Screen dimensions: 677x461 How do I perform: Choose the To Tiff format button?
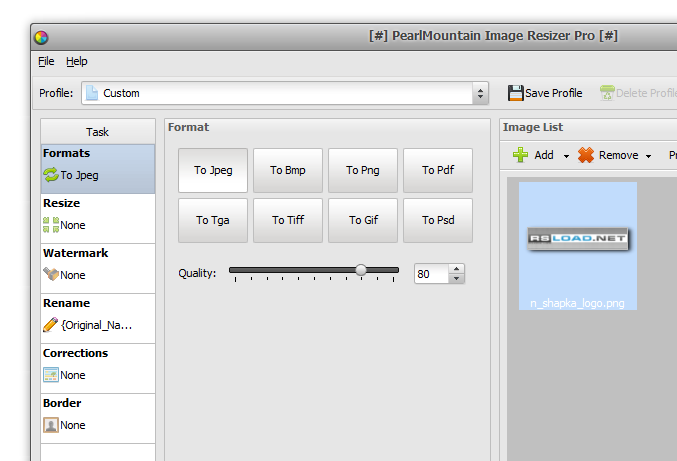(288, 221)
